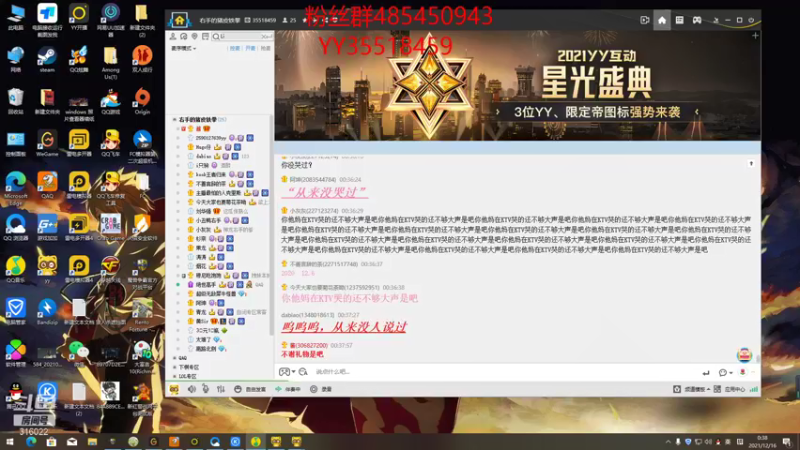The image size is (800, 450).
Task: Click the previous banner arrow on the 星光盛典 banner
Action: pos(498,112)
